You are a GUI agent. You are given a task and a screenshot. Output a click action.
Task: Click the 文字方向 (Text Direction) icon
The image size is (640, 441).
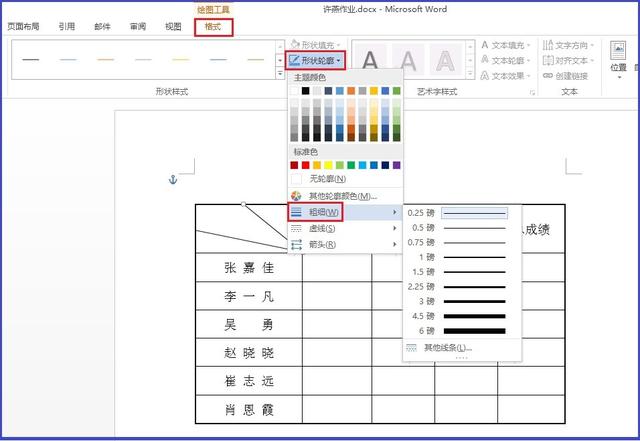[547, 45]
